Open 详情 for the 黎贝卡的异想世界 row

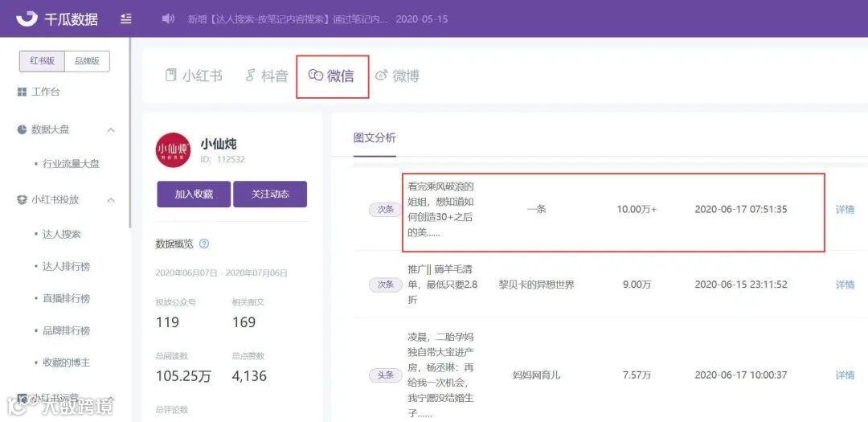(x=845, y=285)
